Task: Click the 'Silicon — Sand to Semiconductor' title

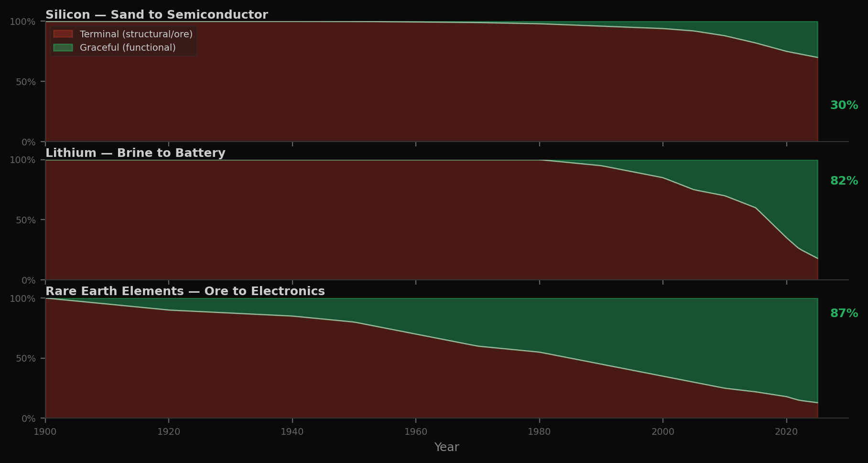Action: tap(156, 14)
